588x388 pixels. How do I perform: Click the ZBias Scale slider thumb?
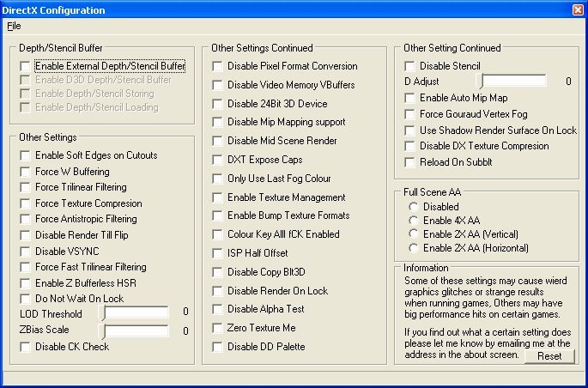pos(104,331)
